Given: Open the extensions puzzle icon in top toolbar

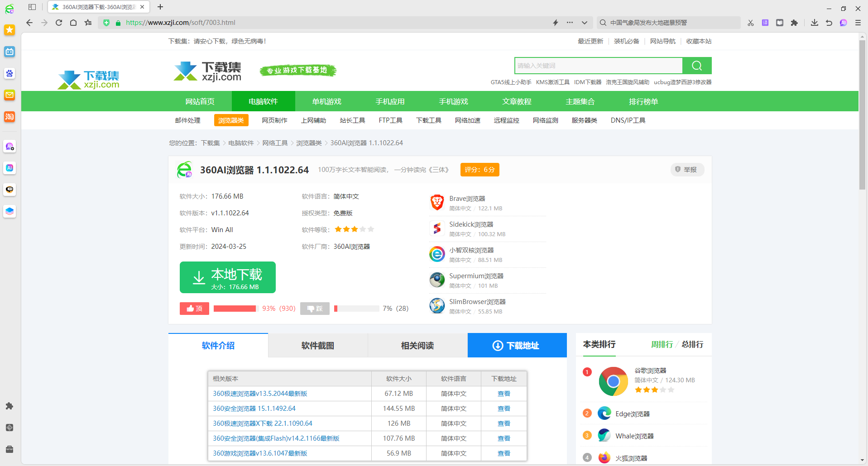Looking at the screenshot, I should pos(794,23).
